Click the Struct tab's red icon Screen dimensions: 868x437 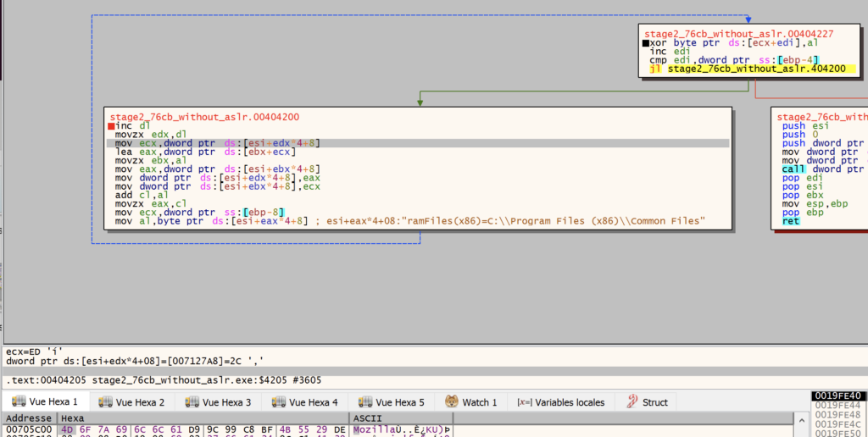(x=632, y=401)
